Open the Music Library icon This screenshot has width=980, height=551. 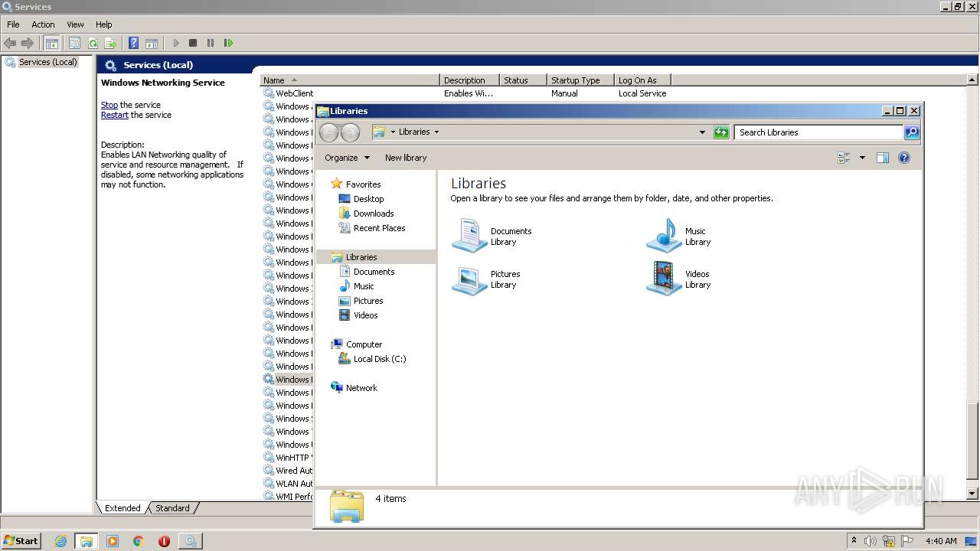[664, 236]
